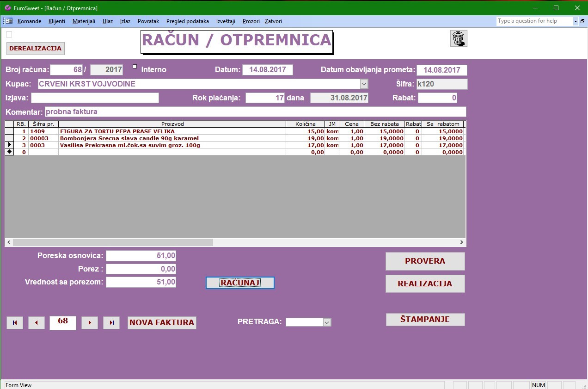588x389 pixels.
Task: Click the REALIZACIJA button
Action: (425, 284)
